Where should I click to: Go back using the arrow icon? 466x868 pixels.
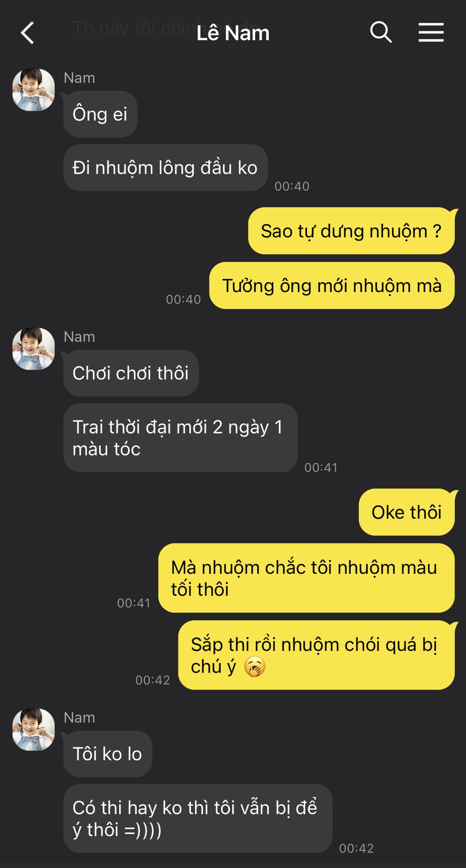click(28, 33)
